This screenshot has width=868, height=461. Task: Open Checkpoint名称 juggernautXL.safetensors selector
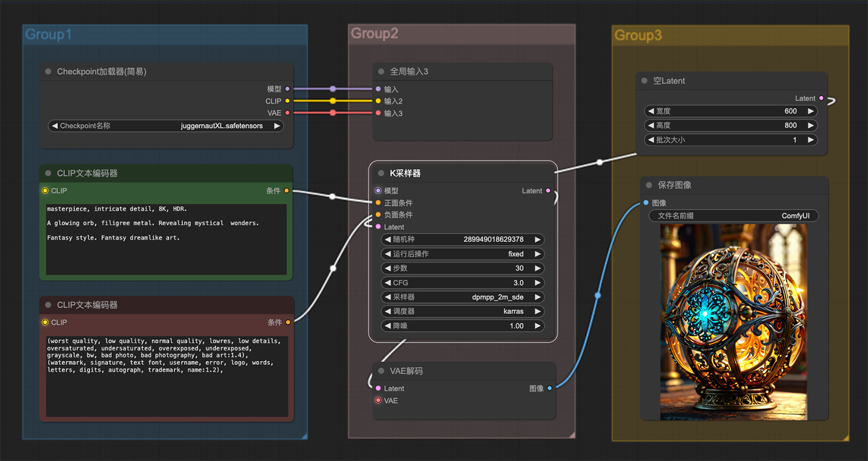165,126
